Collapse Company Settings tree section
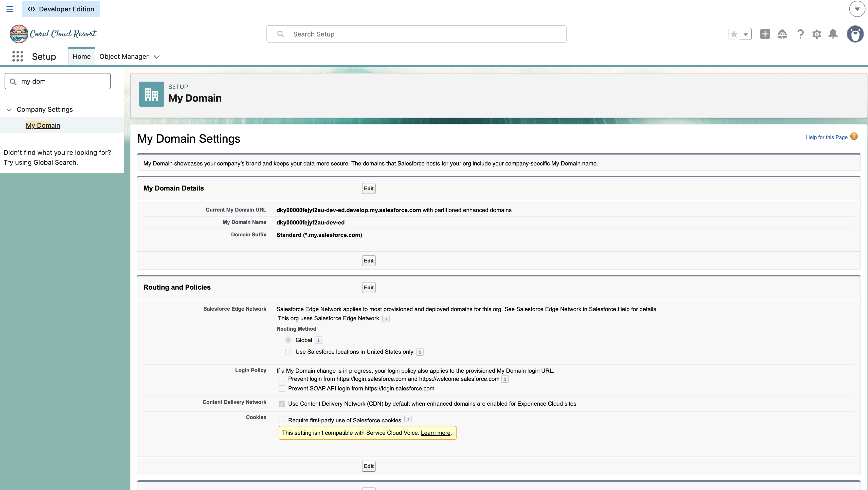Image resolution: width=868 pixels, height=490 pixels. click(x=9, y=110)
